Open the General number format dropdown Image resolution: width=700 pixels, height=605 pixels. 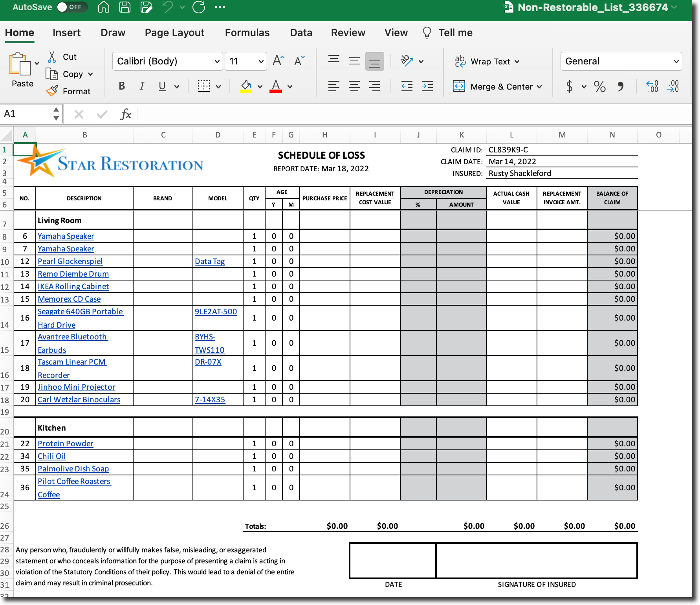point(676,61)
